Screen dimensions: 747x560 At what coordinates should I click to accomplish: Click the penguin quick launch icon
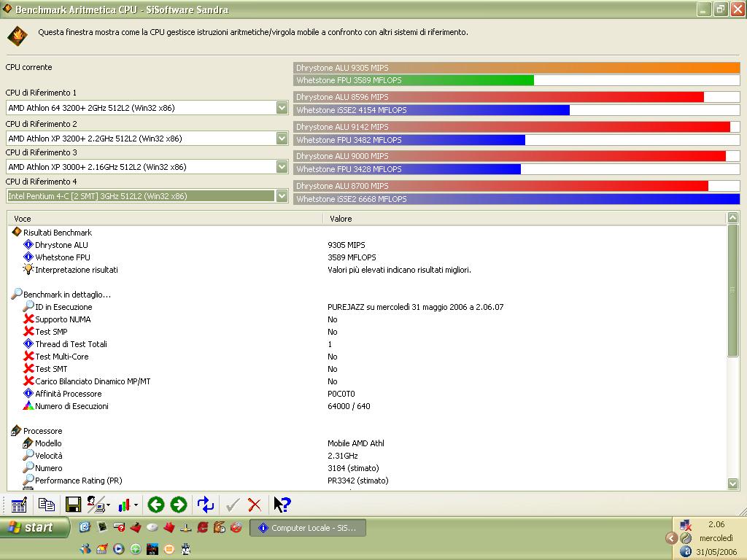tap(186, 549)
